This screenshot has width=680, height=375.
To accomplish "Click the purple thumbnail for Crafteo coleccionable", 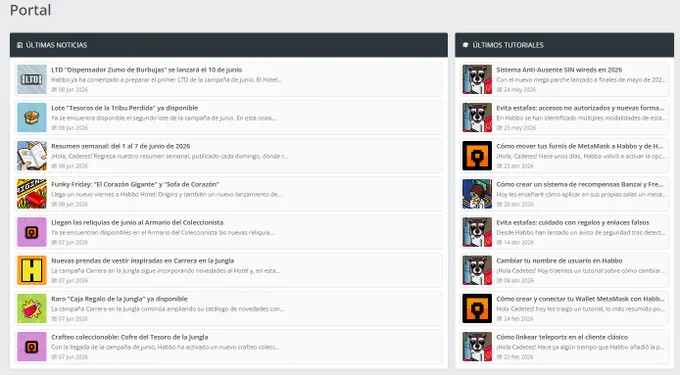I will pos(32,346).
